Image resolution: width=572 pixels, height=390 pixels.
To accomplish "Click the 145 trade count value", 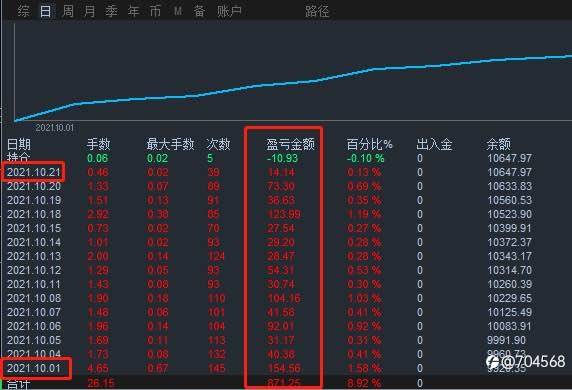I will [216, 368].
